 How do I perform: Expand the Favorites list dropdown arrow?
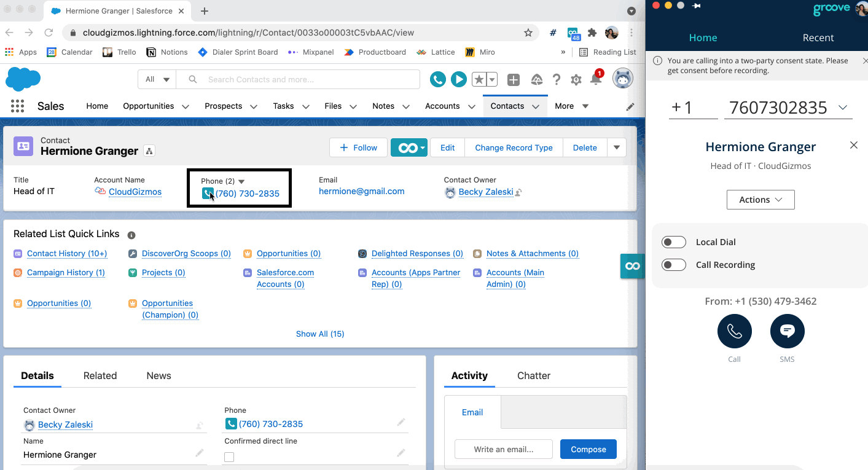[492, 79]
